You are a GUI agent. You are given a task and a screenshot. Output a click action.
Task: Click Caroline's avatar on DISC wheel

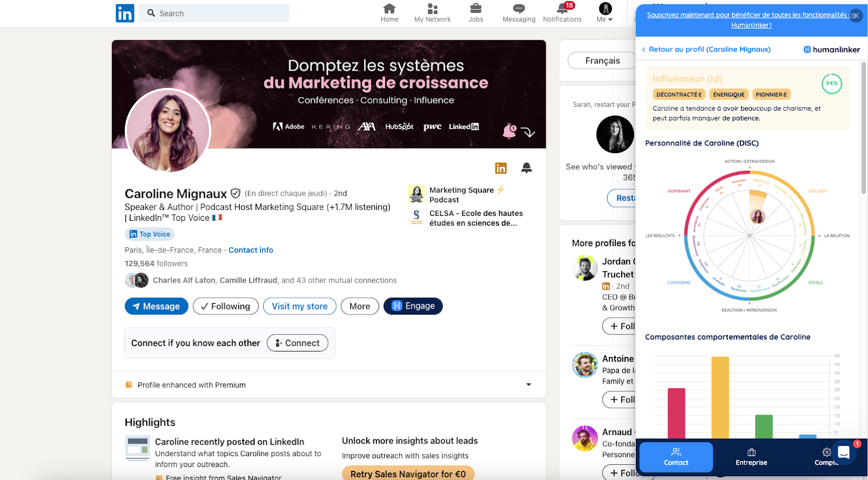(x=758, y=216)
